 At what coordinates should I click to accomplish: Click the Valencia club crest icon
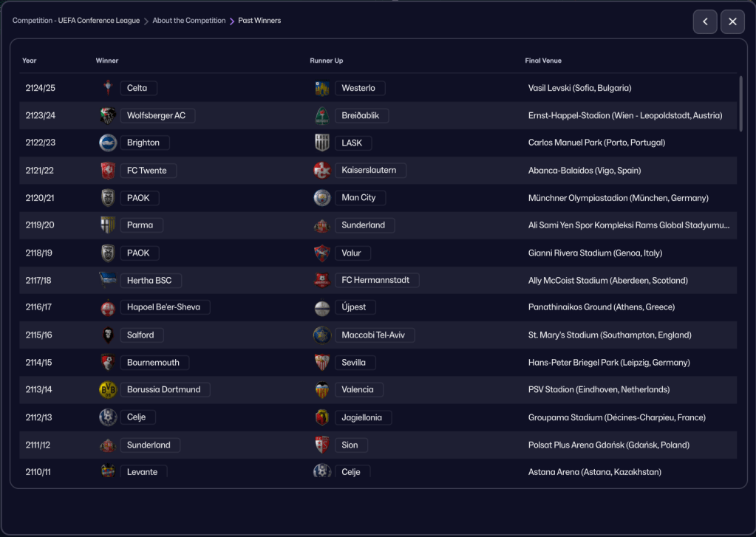(x=322, y=389)
